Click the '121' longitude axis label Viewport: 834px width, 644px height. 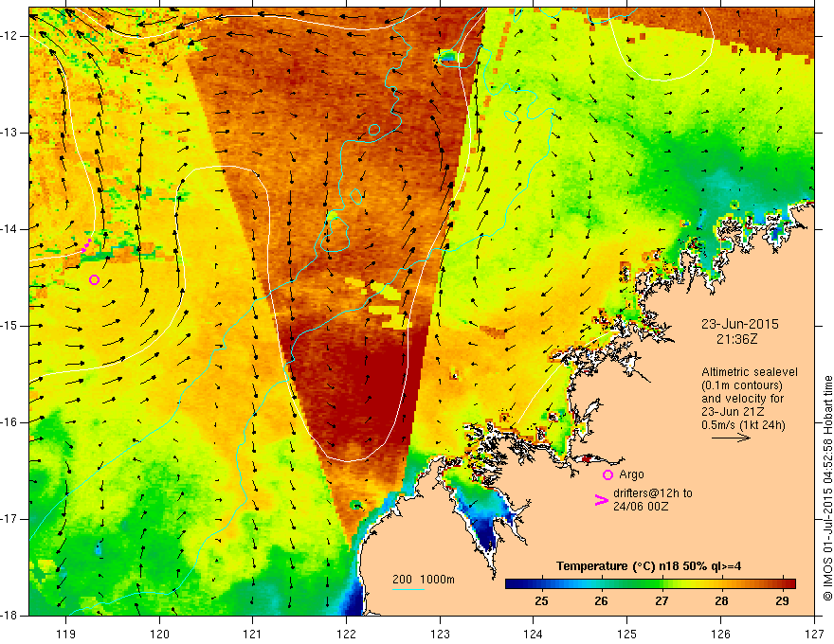[x=253, y=634]
